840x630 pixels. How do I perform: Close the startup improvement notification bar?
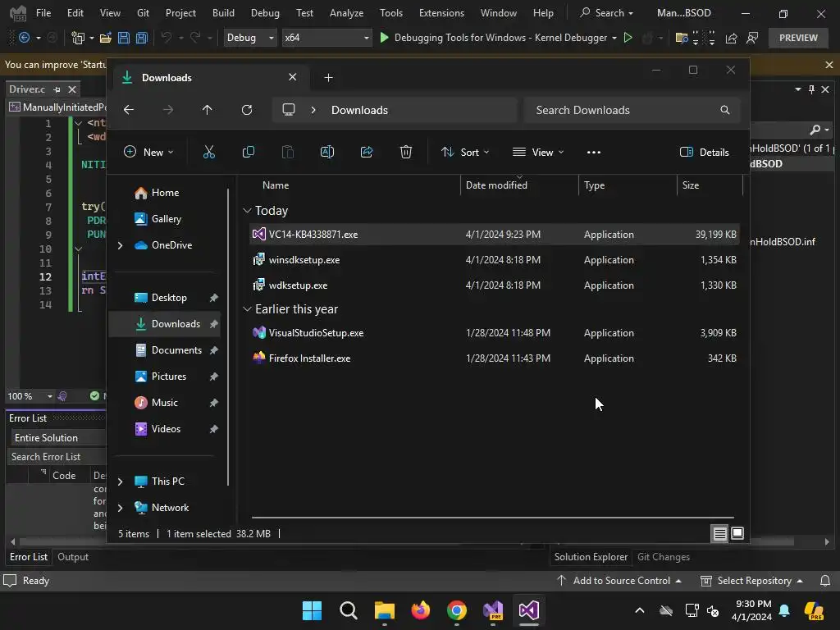click(x=829, y=65)
